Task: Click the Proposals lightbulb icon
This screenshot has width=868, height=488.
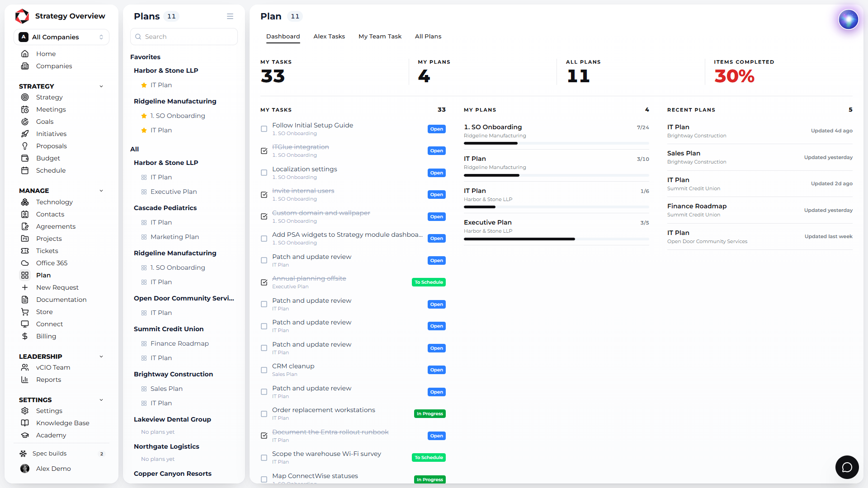Action: pyautogui.click(x=25, y=146)
